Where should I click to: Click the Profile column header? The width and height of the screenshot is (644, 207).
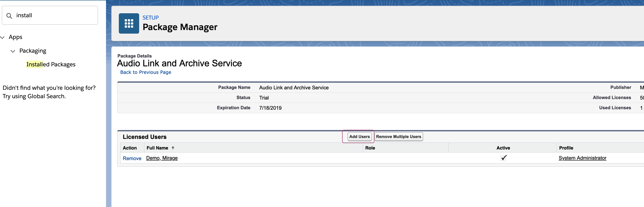tap(566, 148)
